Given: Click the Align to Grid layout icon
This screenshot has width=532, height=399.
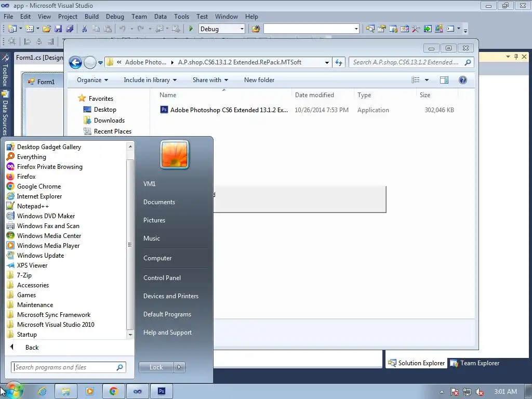Looking at the screenshot, I should click(12, 42).
